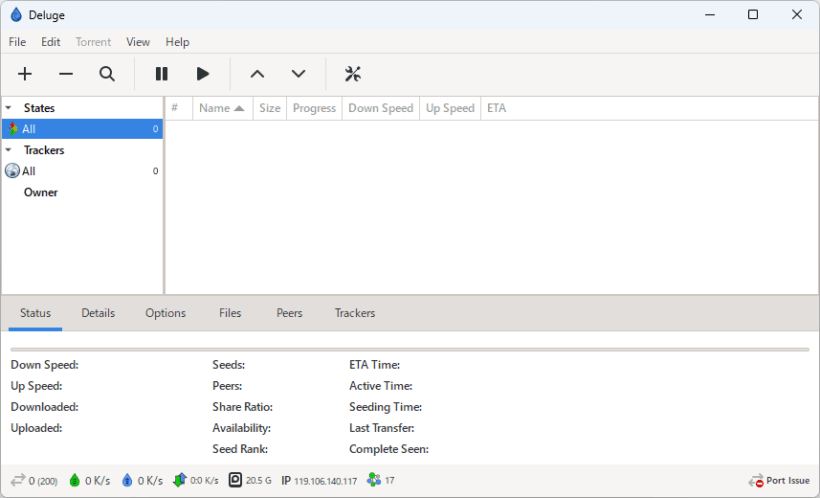Click the free disk space icon
Screen dimensions: 820x498
235,480
